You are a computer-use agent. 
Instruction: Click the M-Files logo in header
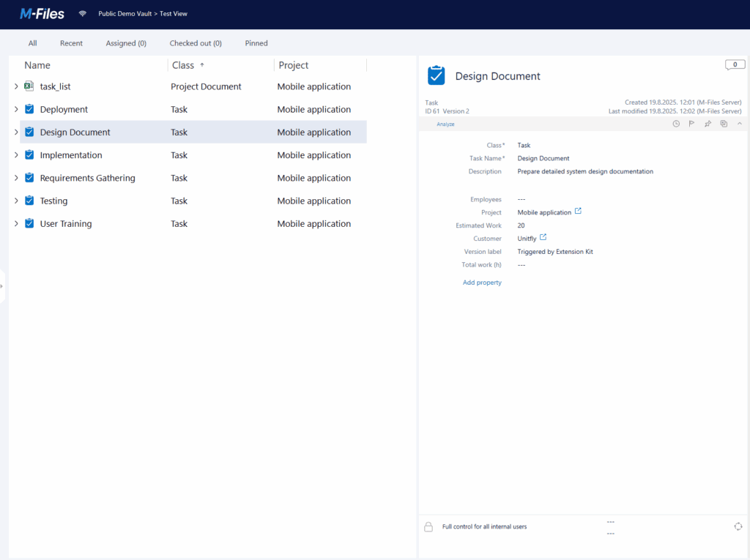pyautogui.click(x=42, y=13)
